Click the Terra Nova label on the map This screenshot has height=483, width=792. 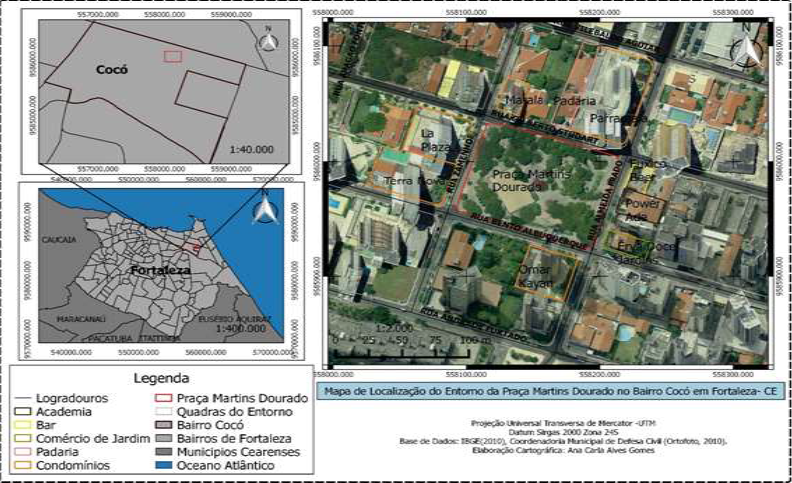(x=411, y=182)
